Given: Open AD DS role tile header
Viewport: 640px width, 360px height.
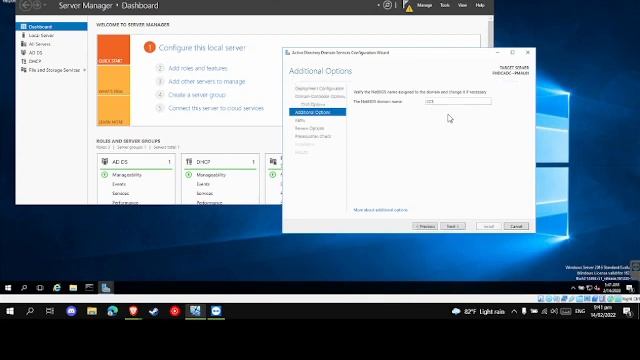Looking at the screenshot, I should [136, 162].
